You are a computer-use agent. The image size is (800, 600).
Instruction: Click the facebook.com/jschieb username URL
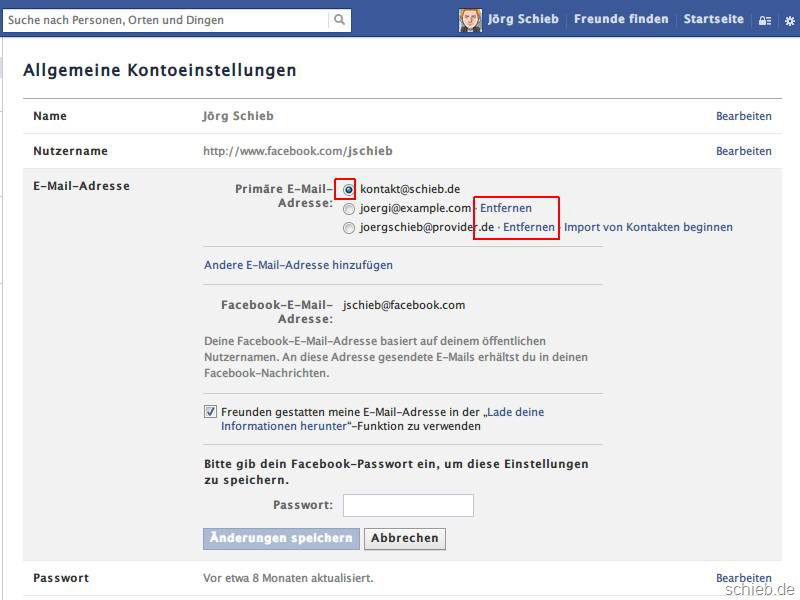point(297,151)
